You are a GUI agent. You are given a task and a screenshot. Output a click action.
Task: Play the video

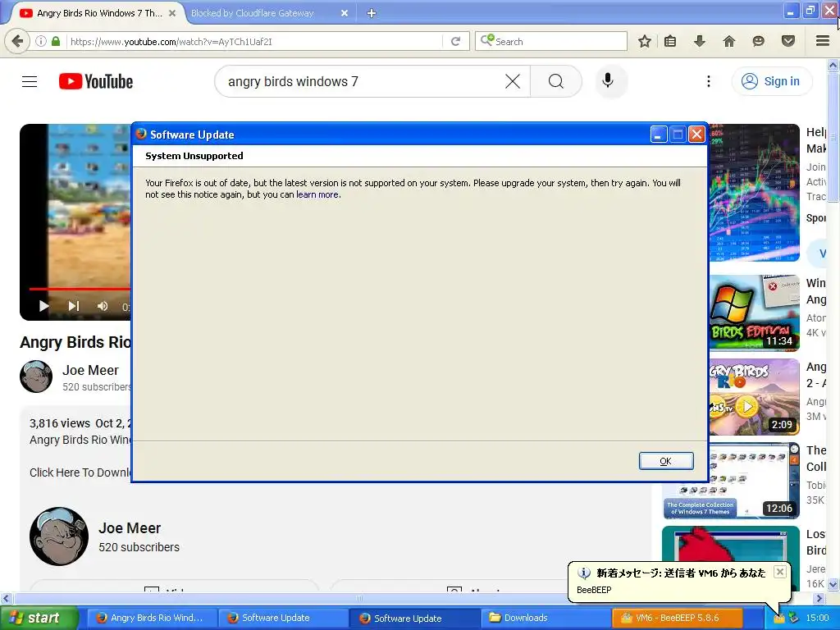tap(44, 306)
